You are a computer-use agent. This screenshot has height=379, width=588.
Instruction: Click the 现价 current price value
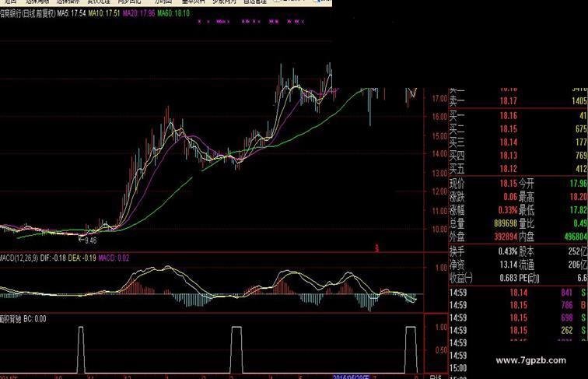click(508, 184)
